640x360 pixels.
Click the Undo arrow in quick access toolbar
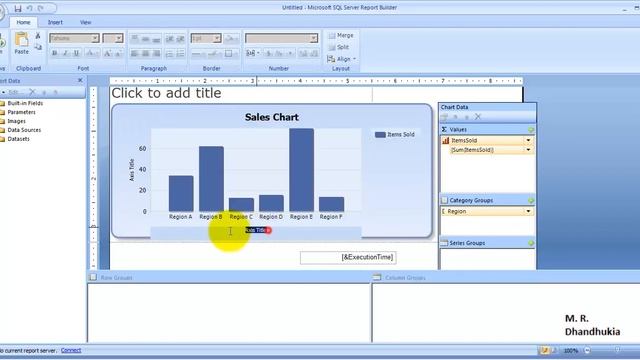click(29, 8)
